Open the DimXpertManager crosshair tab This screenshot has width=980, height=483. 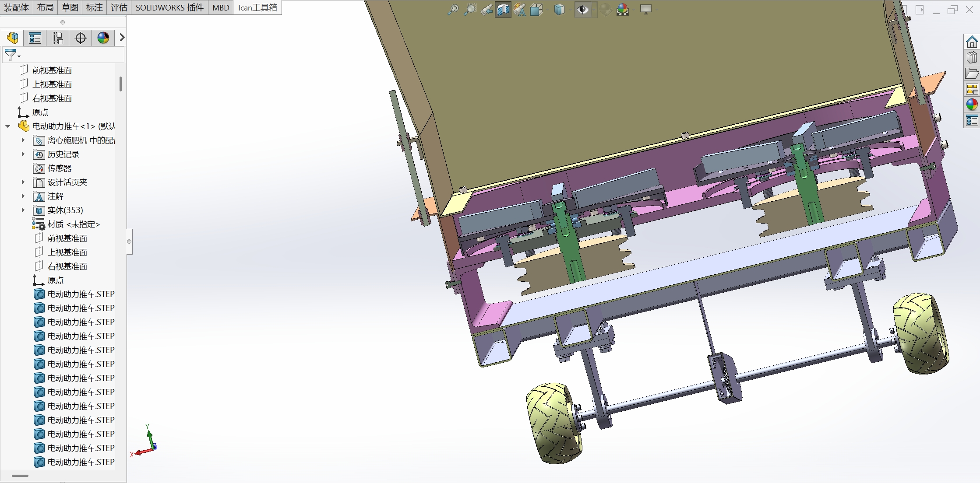[x=81, y=38]
